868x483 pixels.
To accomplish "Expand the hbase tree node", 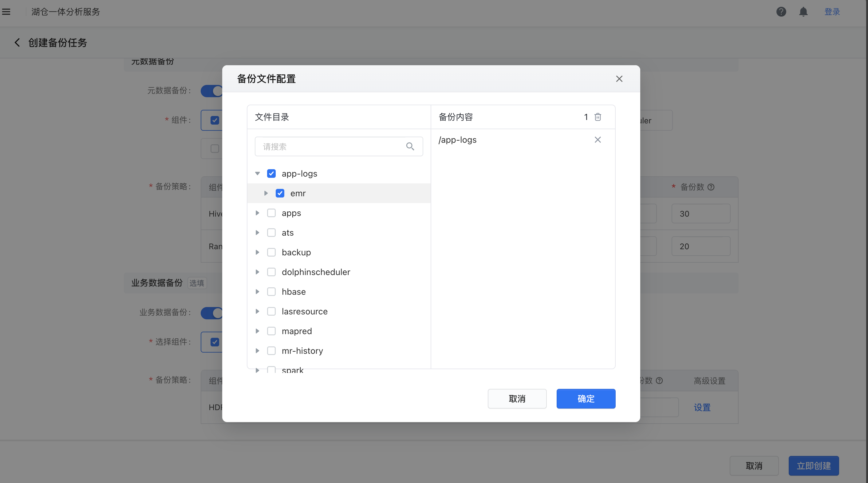I will point(258,292).
